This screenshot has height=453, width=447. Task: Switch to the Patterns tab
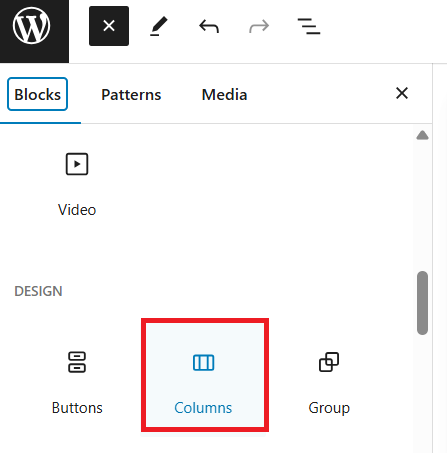point(131,95)
